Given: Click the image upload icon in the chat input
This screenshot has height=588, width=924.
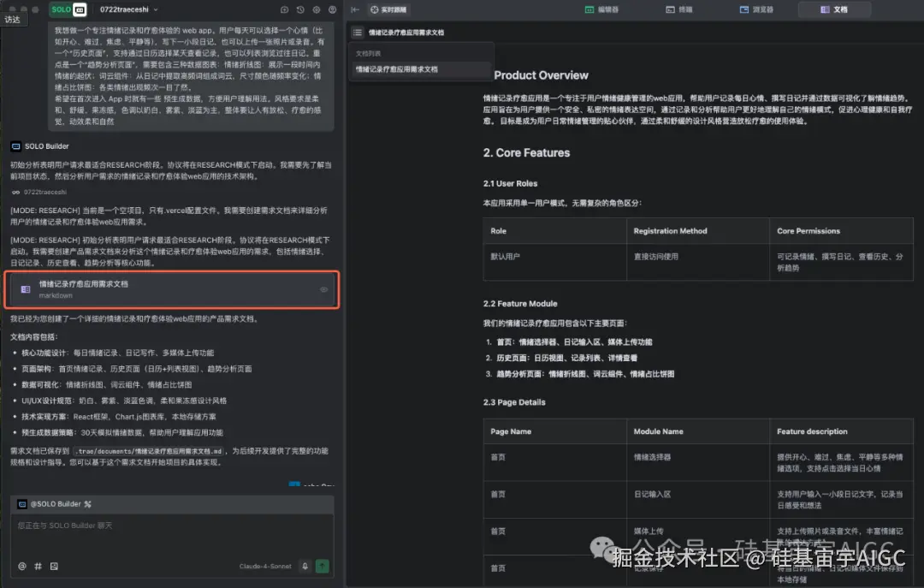Looking at the screenshot, I should pos(52,565).
